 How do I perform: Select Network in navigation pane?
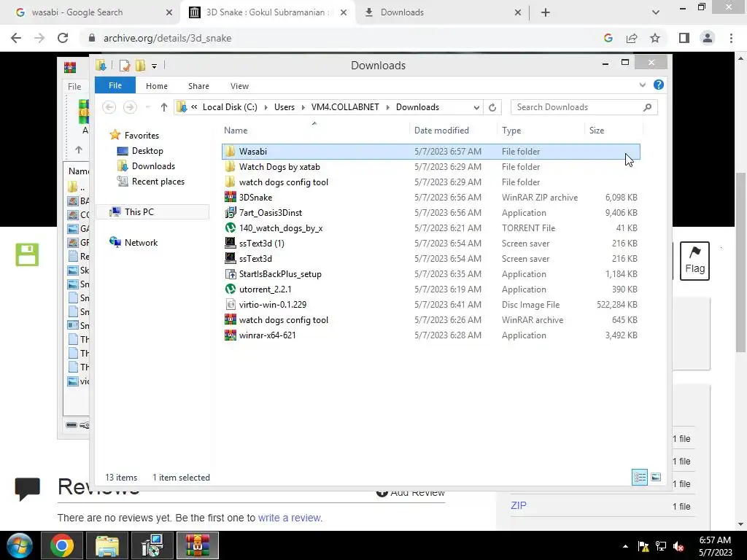pos(141,242)
